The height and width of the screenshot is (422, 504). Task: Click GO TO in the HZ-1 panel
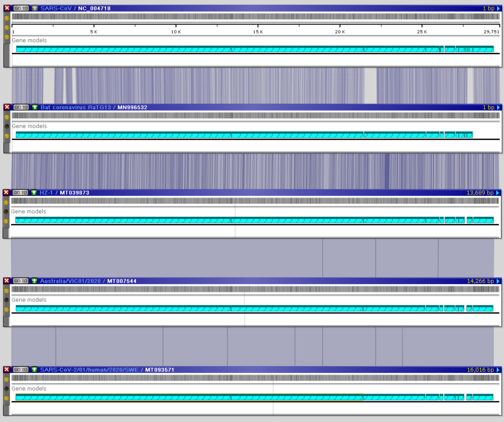coord(21,192)
